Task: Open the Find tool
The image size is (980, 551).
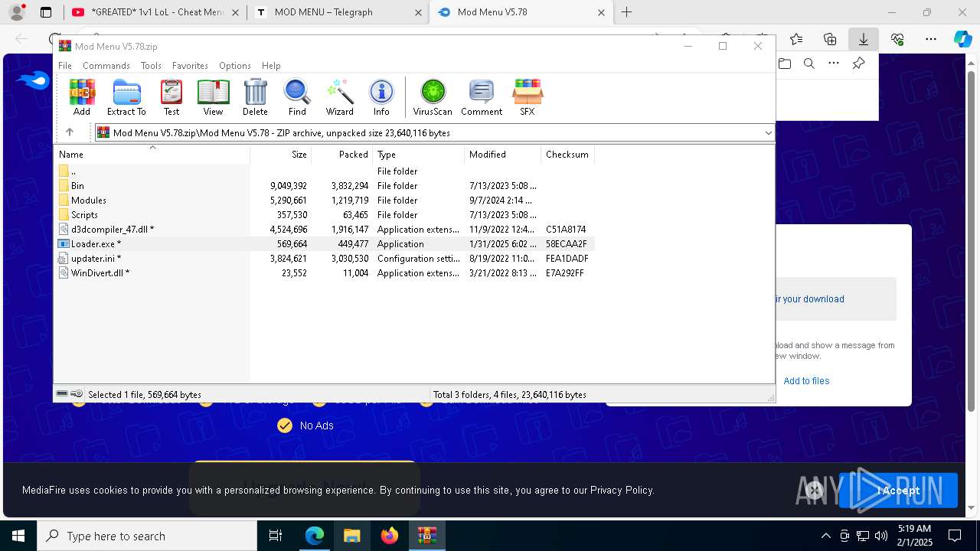Action: (297, 97)
